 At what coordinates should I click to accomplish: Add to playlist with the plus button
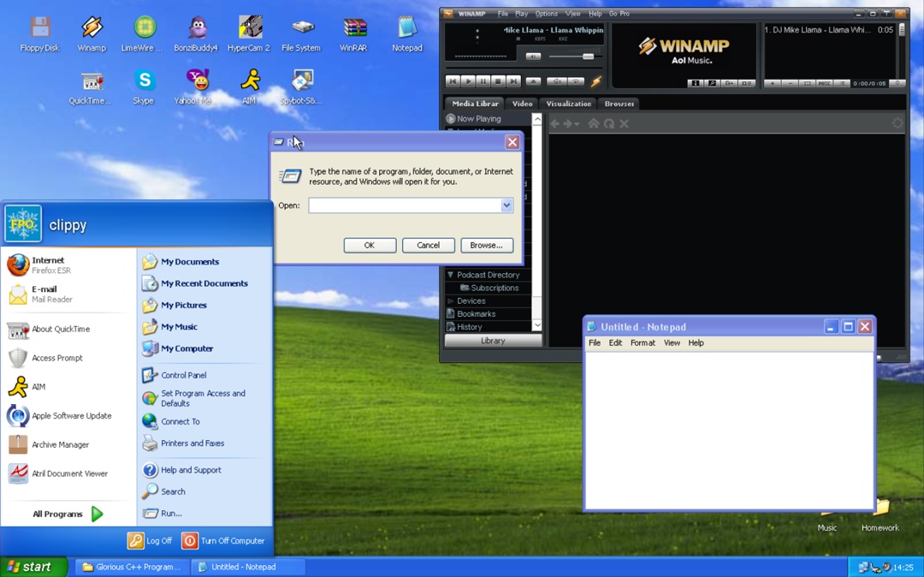pos(772,83)
